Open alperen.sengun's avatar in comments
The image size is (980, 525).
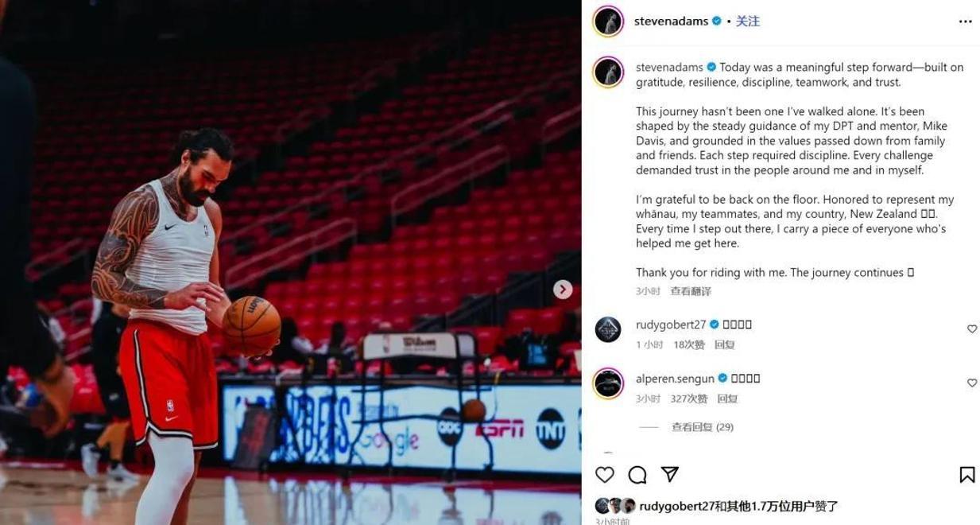click(608, 383)
